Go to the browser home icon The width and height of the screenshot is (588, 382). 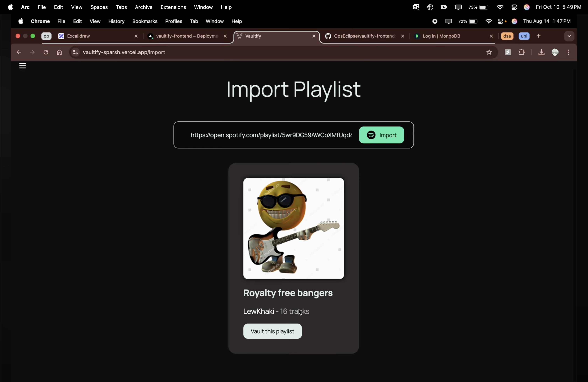59,53
